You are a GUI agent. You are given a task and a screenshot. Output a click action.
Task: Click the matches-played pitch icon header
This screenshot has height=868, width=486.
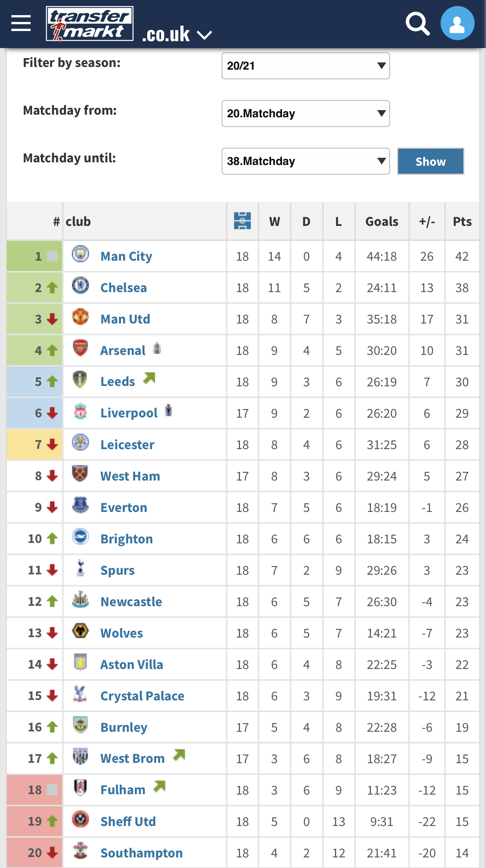pyautogui.click(x=242, y=221)
